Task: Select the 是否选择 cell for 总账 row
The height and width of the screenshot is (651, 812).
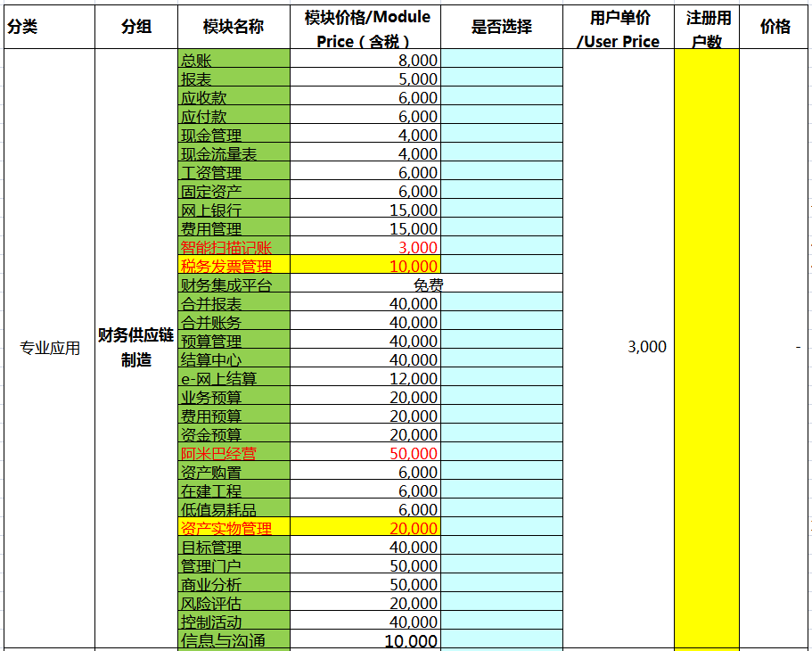Action: [x=501, y=60]
